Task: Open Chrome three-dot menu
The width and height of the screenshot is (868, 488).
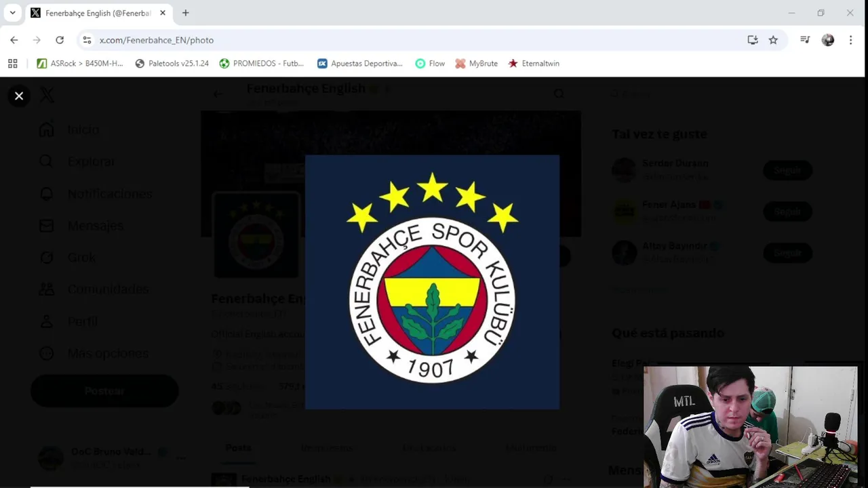Action: coord(850,40)
